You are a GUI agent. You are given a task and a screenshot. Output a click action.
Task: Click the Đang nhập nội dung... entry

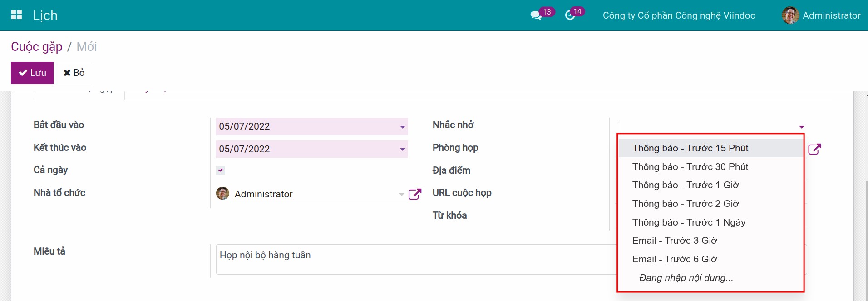[x=710, y=278]
